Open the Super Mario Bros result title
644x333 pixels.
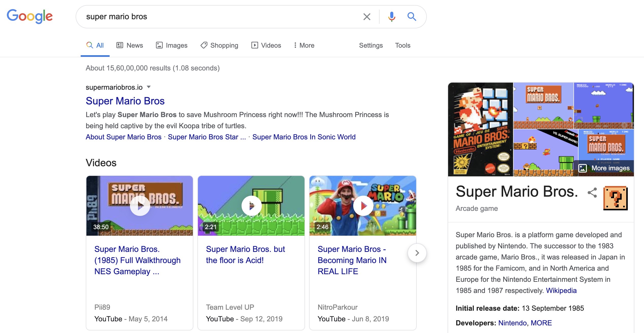pyautogui.click(x=125, y=101)
